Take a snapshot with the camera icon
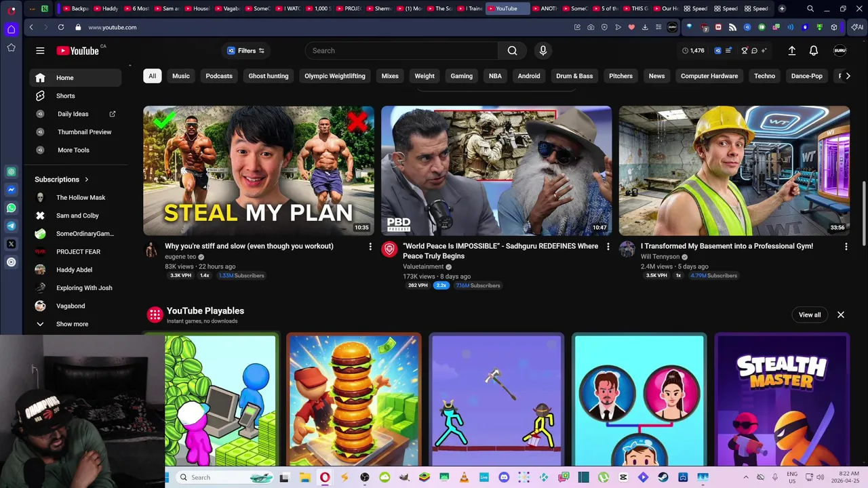 [x=591, y=27]
